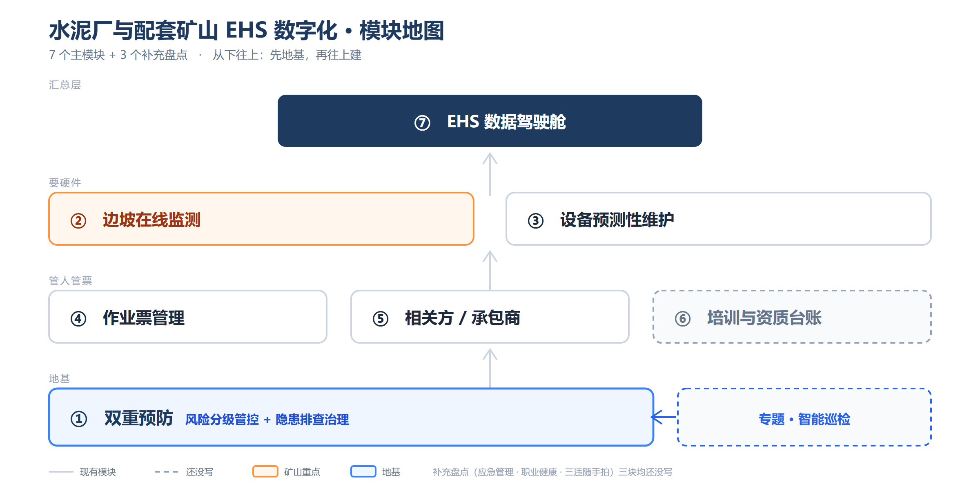Click the circled number ③ icon
Image resolution: width=980 pixels, height=493 pixels.
click(x=536, y=221)
